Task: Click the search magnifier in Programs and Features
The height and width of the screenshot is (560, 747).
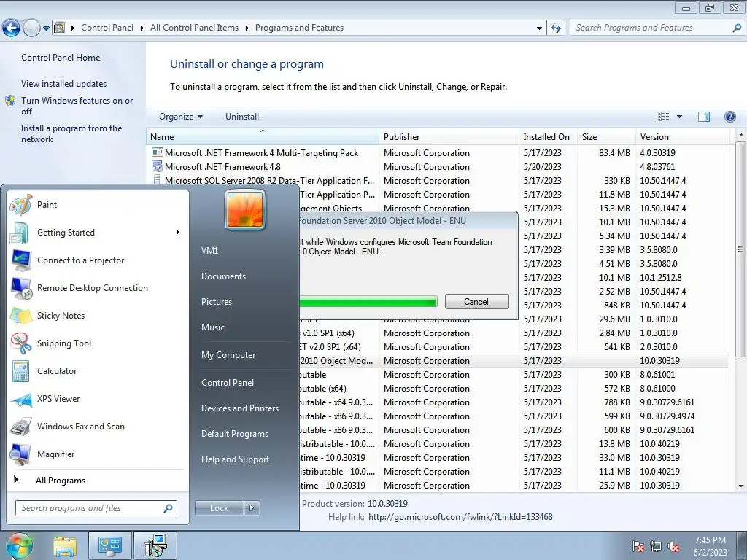Action: click(x=737, y=28)
